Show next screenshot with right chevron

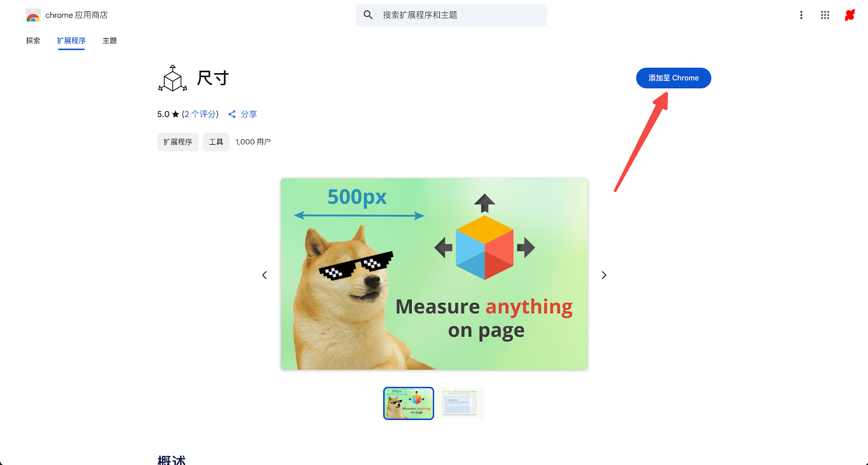604,275
